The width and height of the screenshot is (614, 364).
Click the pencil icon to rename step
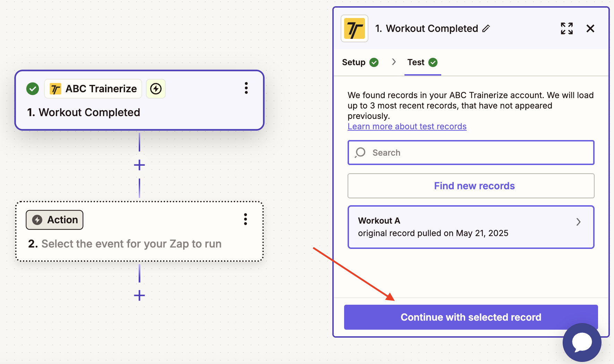[x=486, y=28]
